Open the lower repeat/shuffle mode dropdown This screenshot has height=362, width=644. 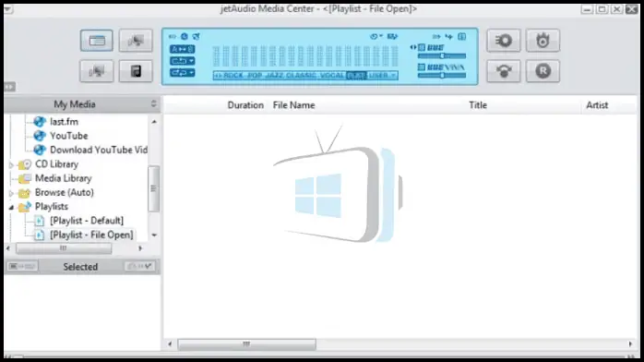182,73
